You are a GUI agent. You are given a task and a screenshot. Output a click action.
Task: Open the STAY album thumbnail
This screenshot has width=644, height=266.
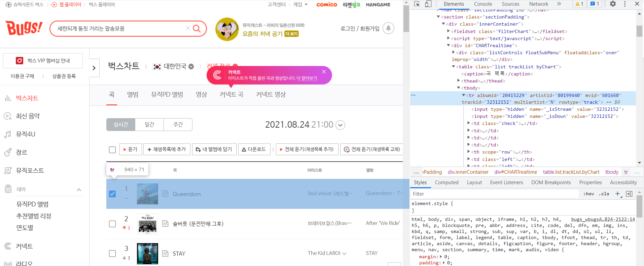[x=147, y=253]
